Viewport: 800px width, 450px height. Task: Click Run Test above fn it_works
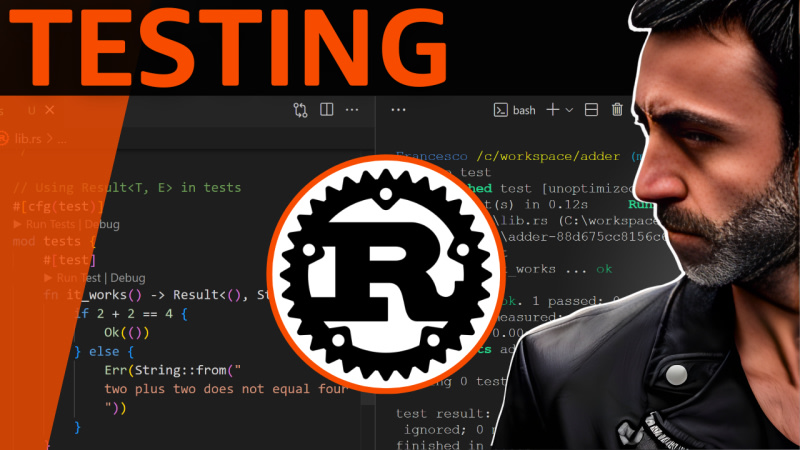point(81,277)
